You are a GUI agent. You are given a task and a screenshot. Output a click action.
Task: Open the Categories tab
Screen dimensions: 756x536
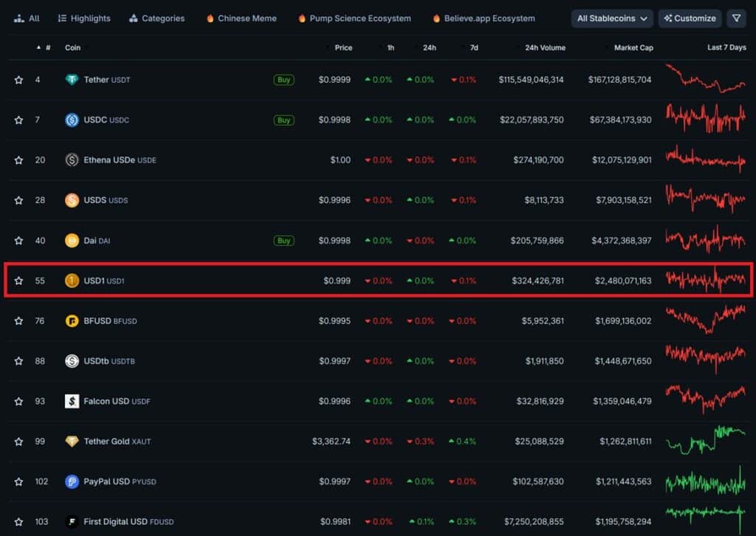click(157, 18)
